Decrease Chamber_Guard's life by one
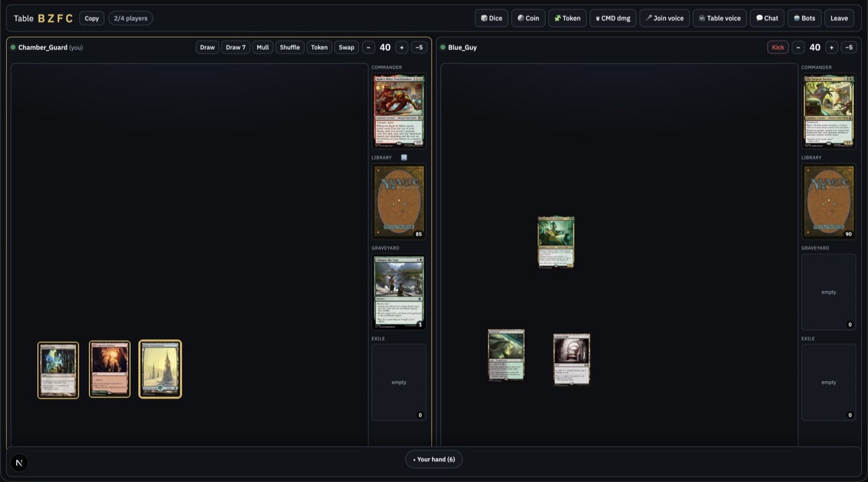Viewport: 868px width, 482px height. tap(368, 47)
